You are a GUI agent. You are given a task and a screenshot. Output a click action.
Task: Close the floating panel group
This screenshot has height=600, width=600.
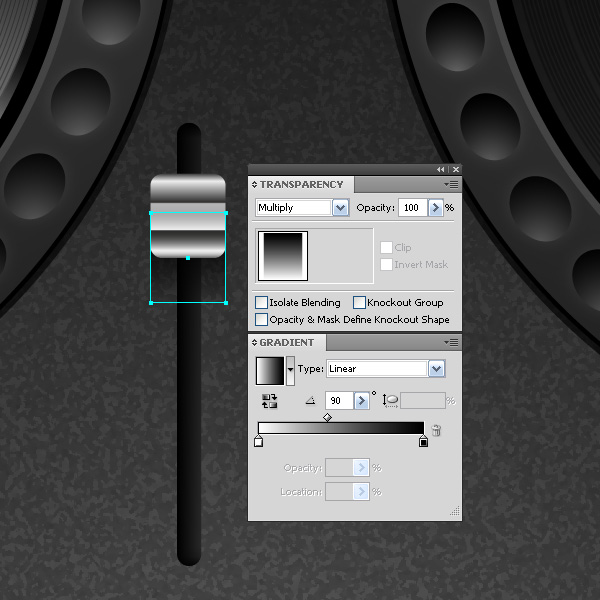point(456,170)
